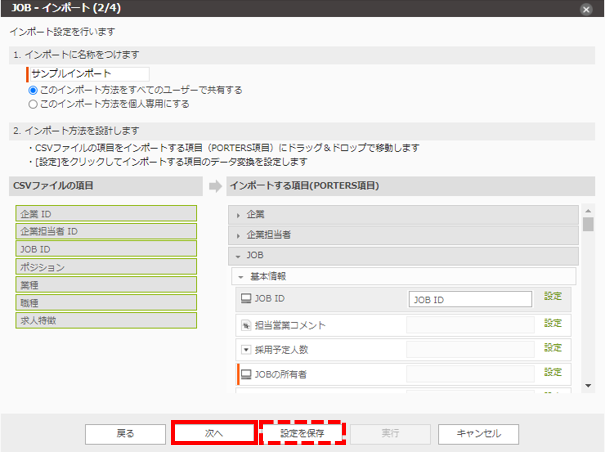Click the 担当営業コメント field type icon
The width and height of the screenshot is (605, 455).
(246, 325)
